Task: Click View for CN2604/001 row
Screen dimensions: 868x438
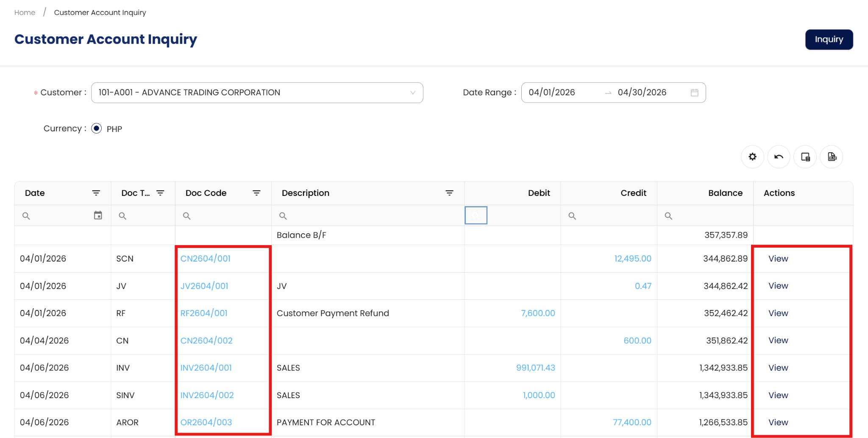Action: [778, 259]
